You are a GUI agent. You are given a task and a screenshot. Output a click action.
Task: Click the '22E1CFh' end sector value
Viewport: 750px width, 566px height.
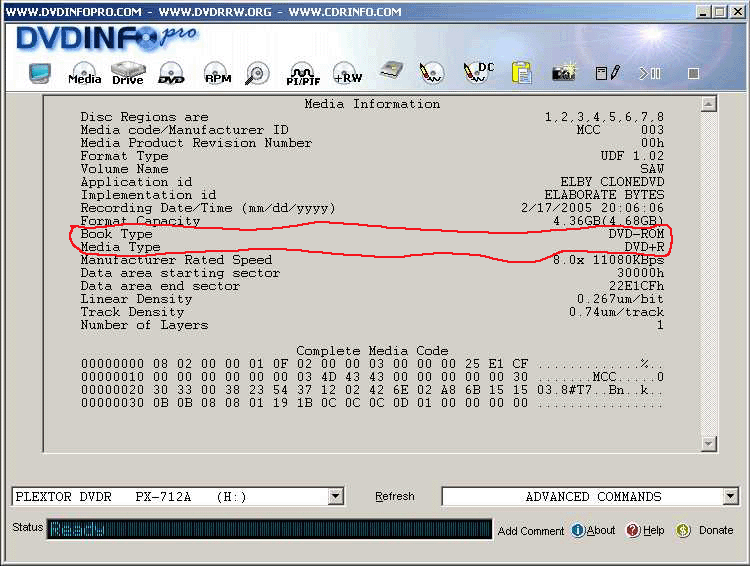click(636, 286)
